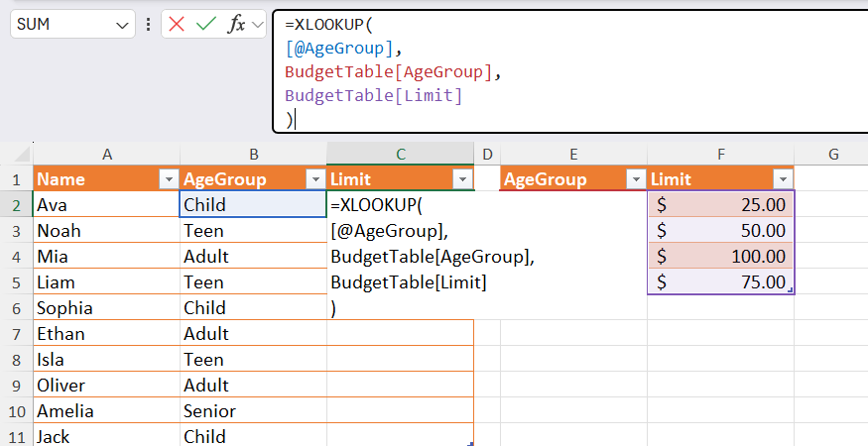Viewport: 868px width, 446px height.
Task: Click the cell containing Ava
Action: tap(107, 205)
